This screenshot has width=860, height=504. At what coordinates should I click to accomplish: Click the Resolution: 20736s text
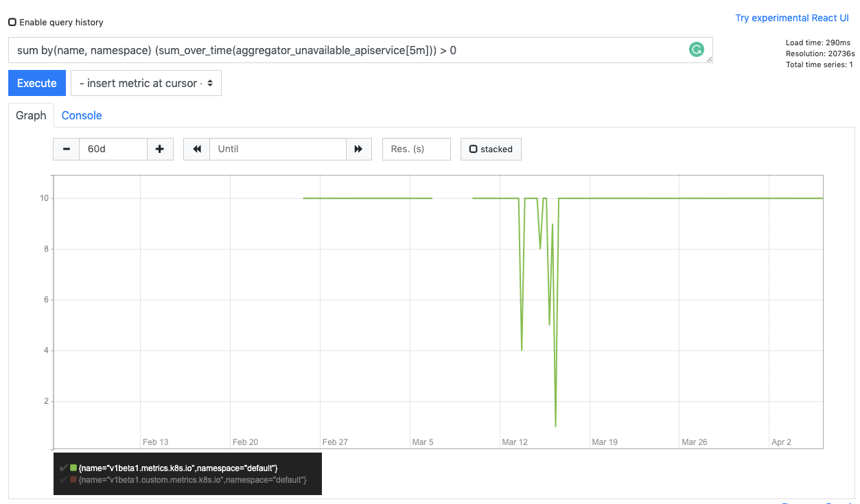[820, 53]
